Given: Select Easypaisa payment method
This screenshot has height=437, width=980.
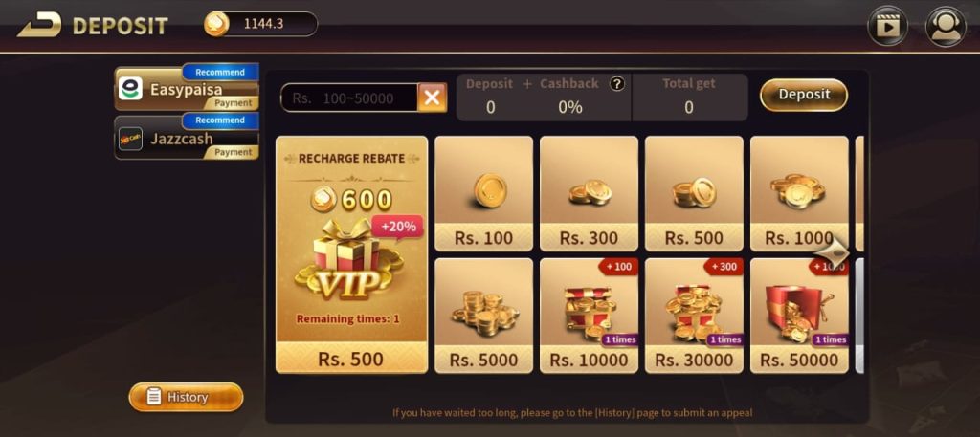Looking at the screenshot, I should pos(187,88).
